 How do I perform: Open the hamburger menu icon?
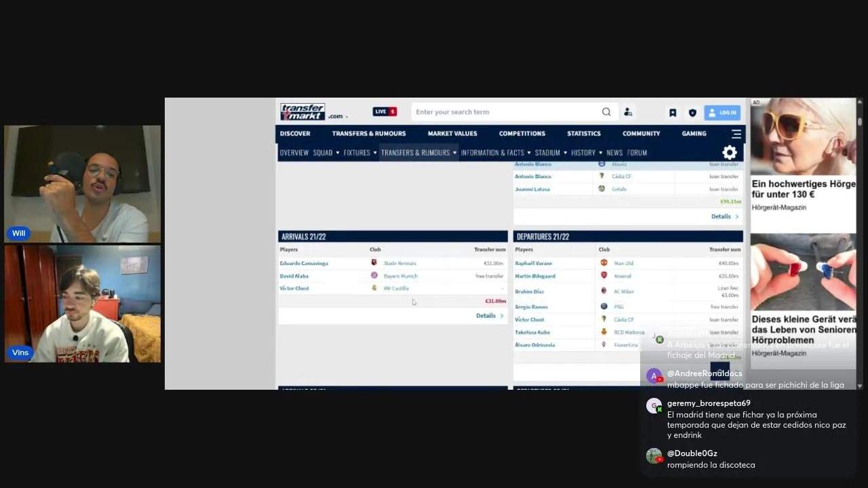[x=736, y=134]
